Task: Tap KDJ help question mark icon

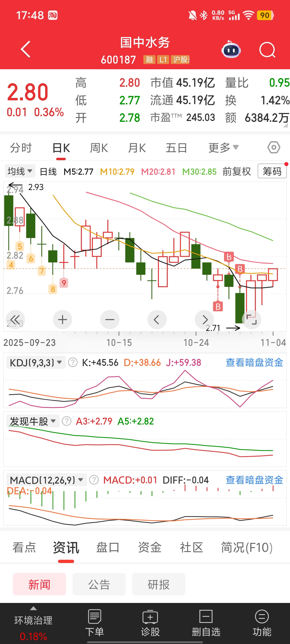Action: tap(73, 363)
